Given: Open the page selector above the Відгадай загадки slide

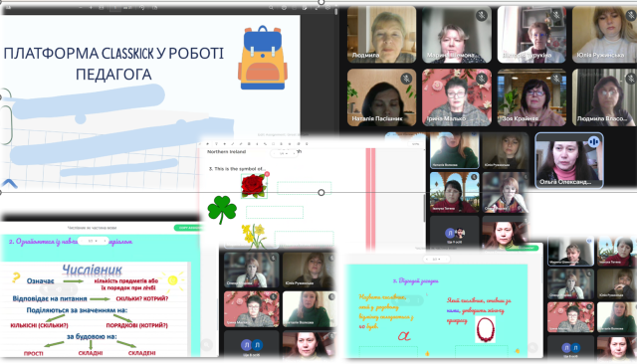Looking at the screenshot, I should point(436,259).
